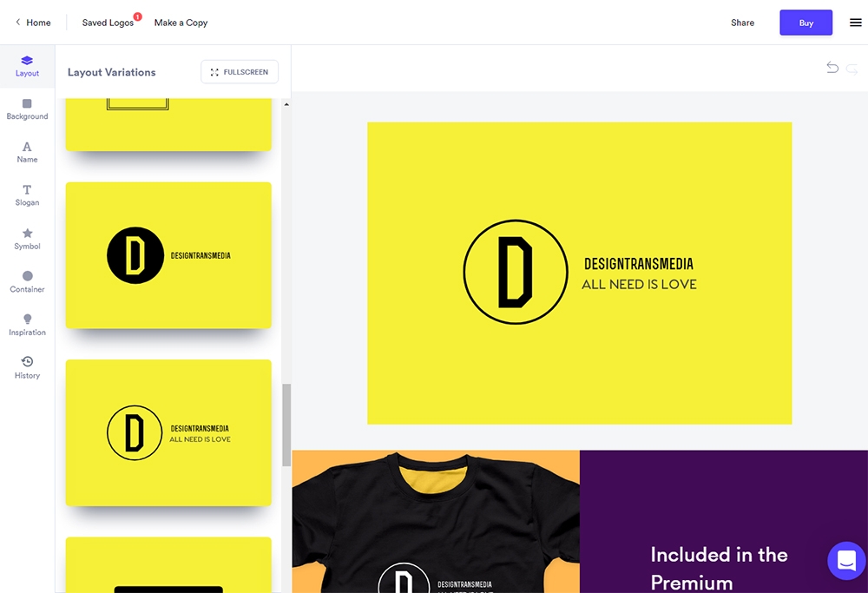Click Make a Copy
Screen dimensions: 868x593
[181, 23]
